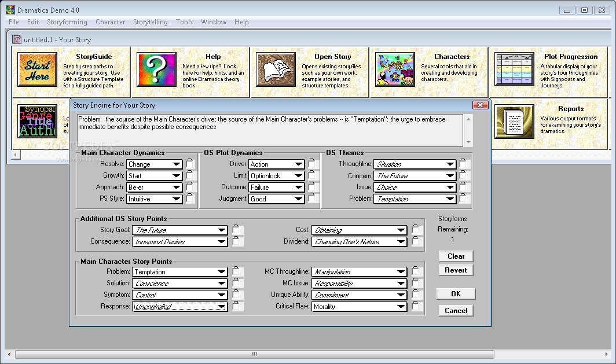Screen dimensions: 616x364
Task: Toggle the lock next to Throughline
Action: point(463,163)
